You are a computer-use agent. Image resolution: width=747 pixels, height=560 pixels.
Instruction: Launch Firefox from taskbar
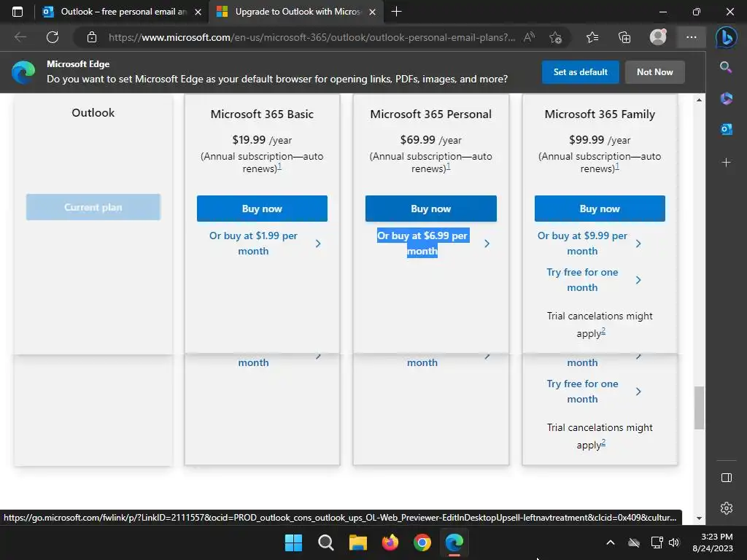[390, 542]
